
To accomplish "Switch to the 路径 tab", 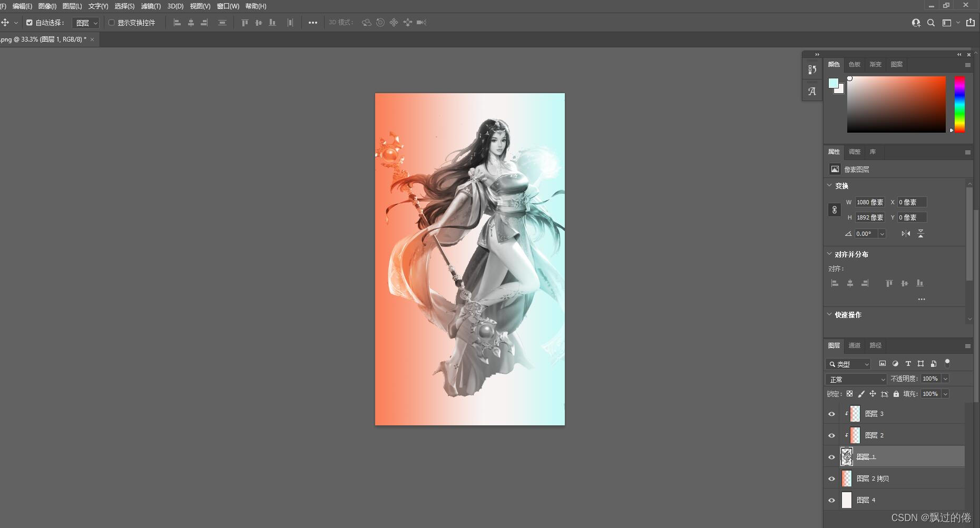I will [x=875, y=345].
